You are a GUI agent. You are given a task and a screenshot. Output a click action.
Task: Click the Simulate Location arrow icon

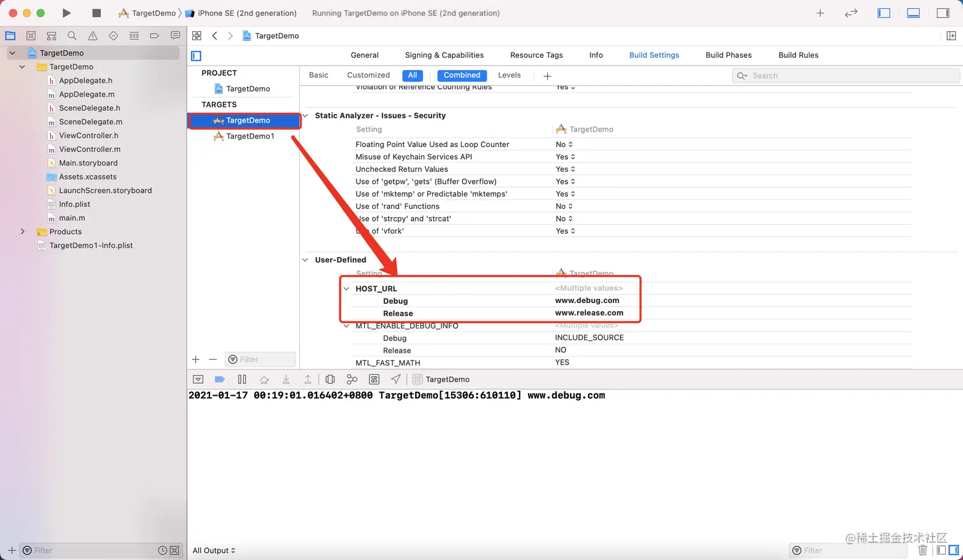click(x=396, y=379)
